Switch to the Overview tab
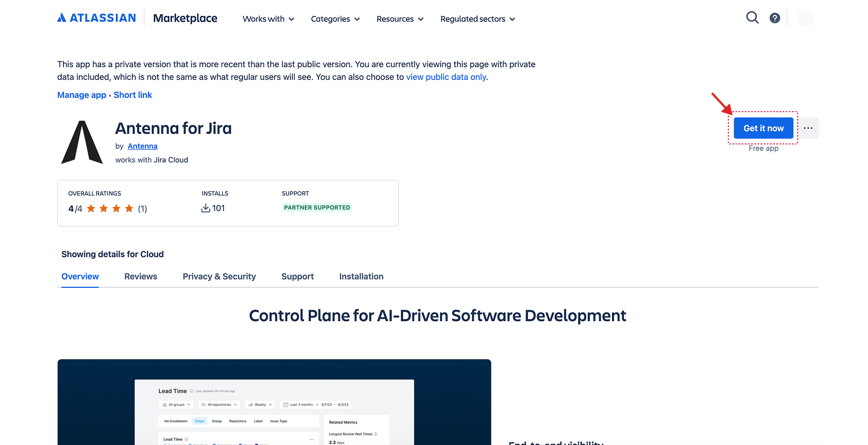 (80, 276)
